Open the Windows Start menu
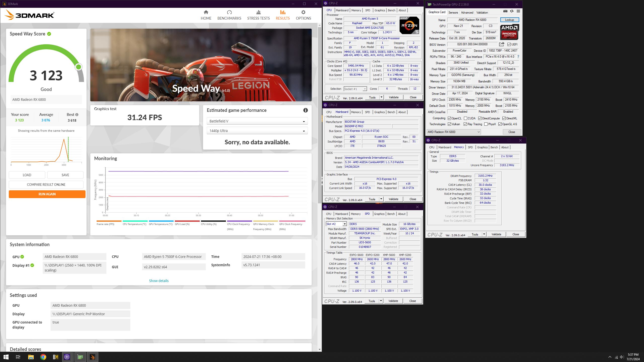 pyautogui.click(x=6, y=357)
